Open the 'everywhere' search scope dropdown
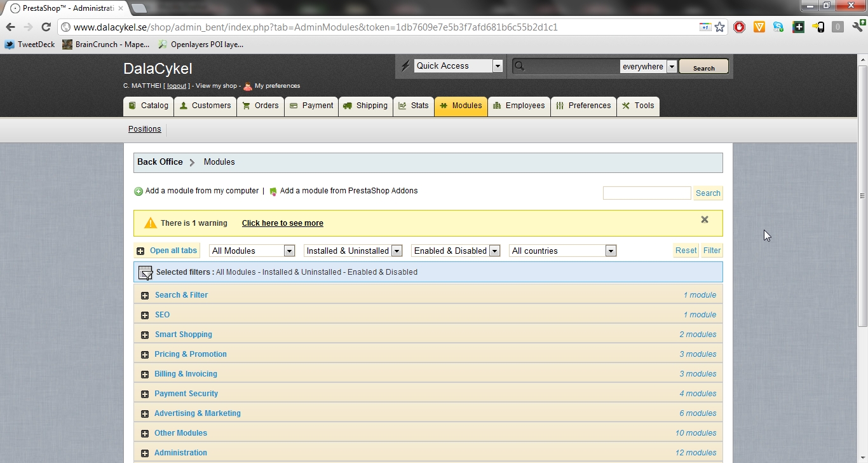 tap(648, 66)
